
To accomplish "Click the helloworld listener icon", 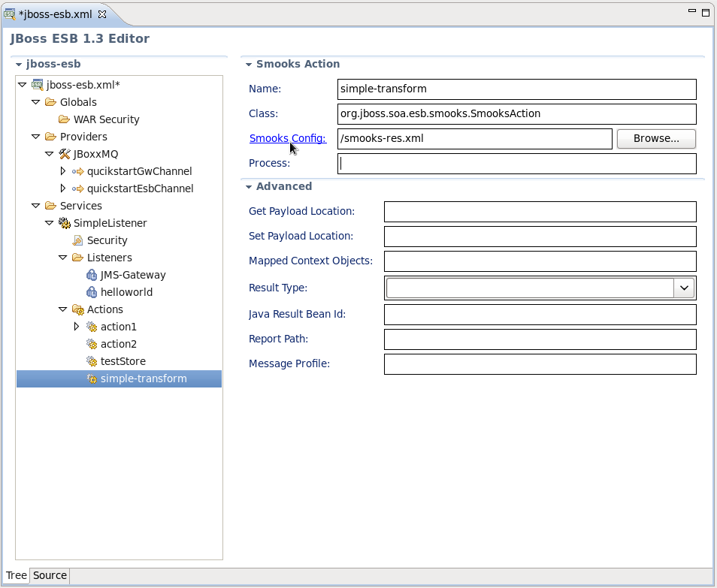I will coord(91,291).
